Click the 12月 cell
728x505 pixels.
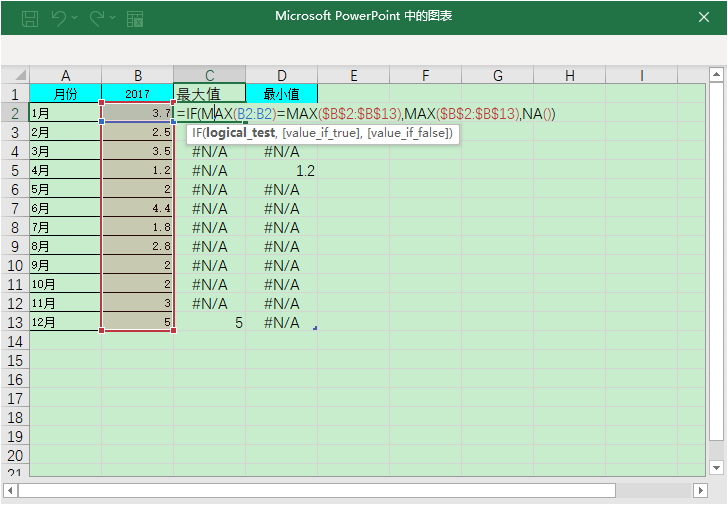65,323
